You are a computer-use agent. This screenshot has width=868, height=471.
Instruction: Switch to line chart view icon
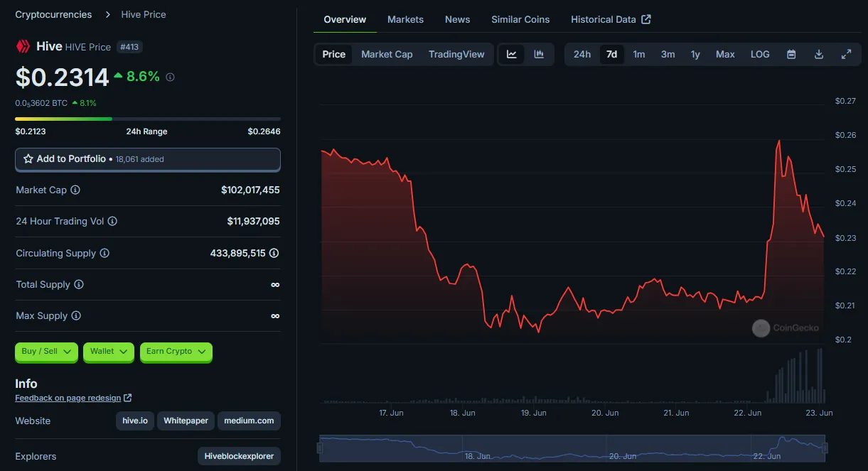(x=512, y=54)
